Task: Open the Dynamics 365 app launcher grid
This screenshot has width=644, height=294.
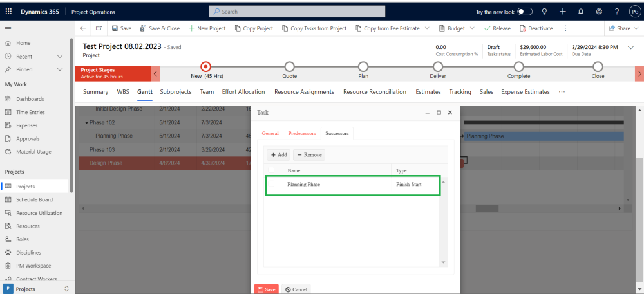Action: point(8,12)
